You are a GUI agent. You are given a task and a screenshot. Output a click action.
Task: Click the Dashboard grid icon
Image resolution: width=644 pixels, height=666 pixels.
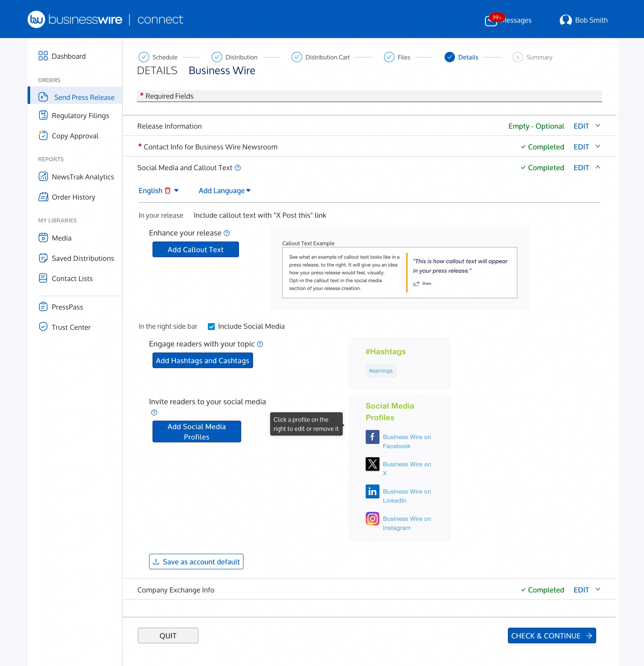coord(43,56)
